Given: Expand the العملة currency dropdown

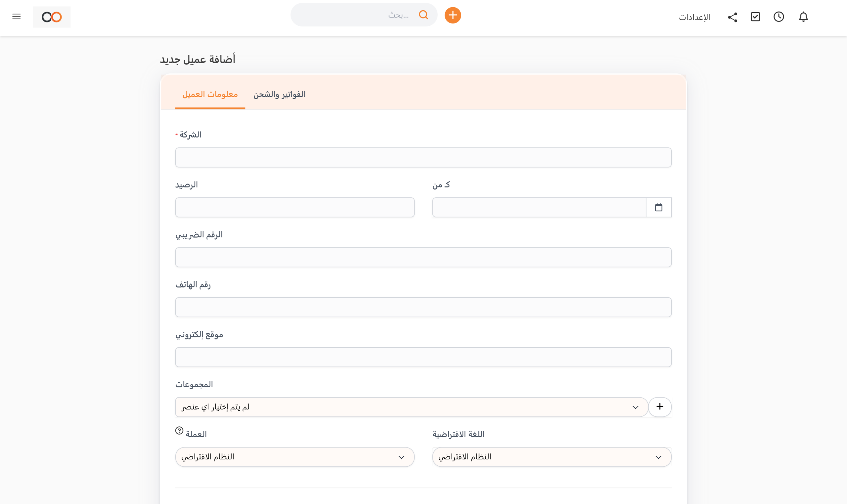Looking at the screenshot, I should (x=295, y=457).
